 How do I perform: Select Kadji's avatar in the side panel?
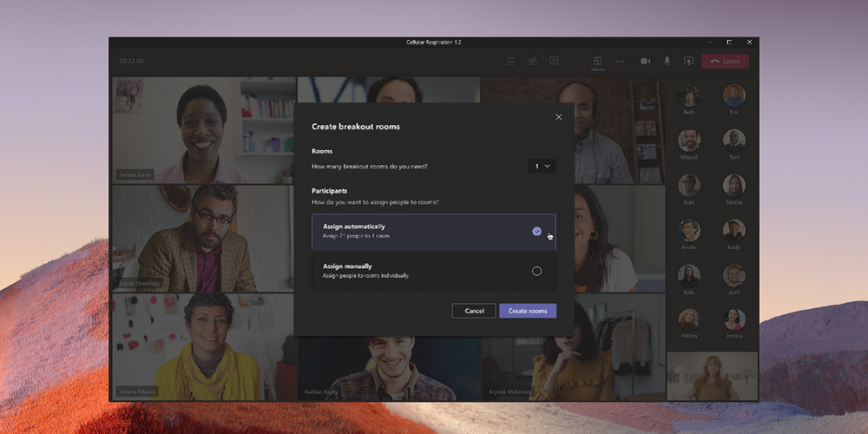(x=734, y=230)
